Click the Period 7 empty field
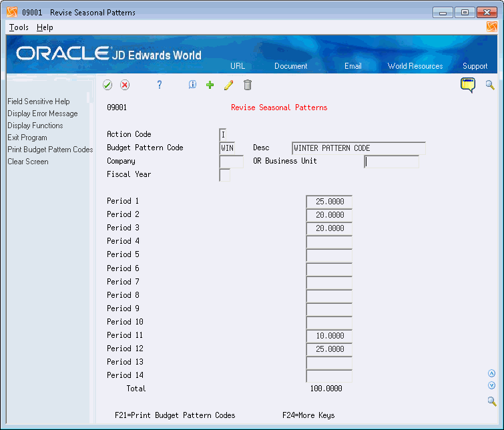Image resolution: width=504 pixels, height=430 pixels. (x=329, y=282)
